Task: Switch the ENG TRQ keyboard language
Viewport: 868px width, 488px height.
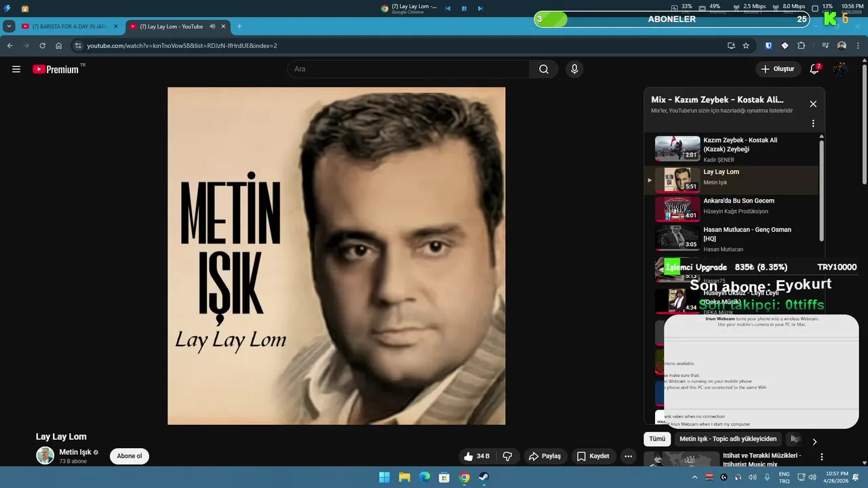Action: coord(785,477)
